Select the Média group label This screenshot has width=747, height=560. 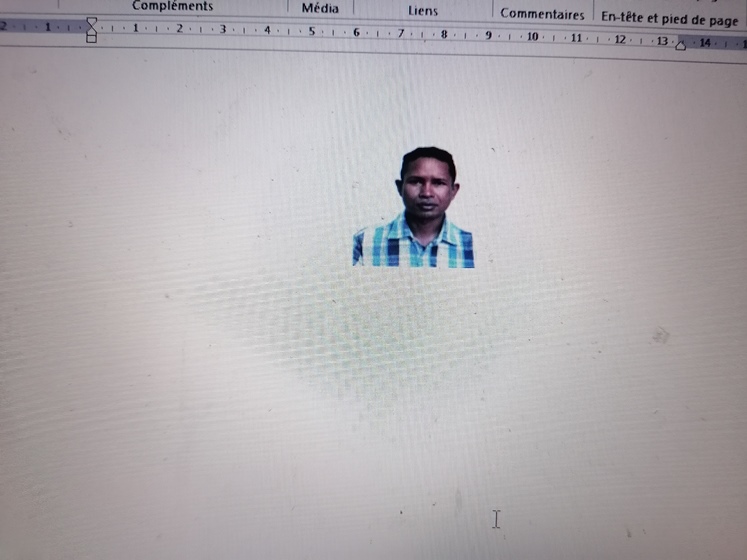(x=320, y=8)
